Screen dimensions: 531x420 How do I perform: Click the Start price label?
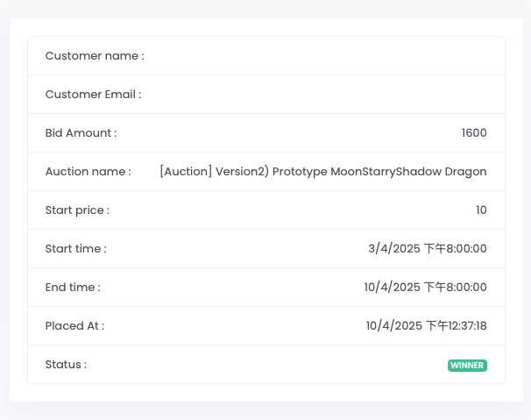click(x=77, y=210)
